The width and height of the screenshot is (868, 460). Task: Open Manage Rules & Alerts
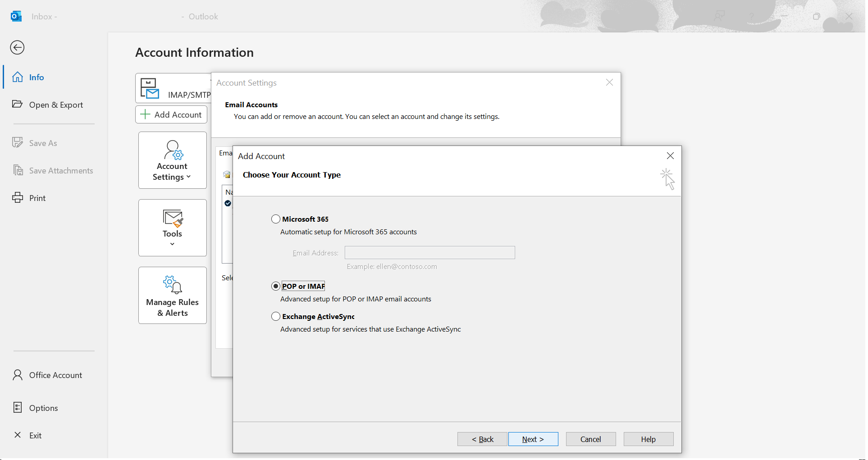click(x=173, y=296)
